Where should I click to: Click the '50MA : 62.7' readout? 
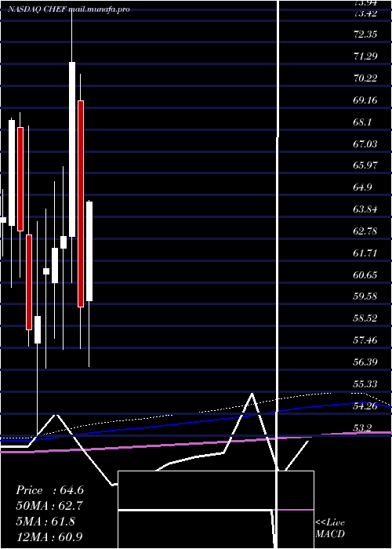click(x=49, y=506)
